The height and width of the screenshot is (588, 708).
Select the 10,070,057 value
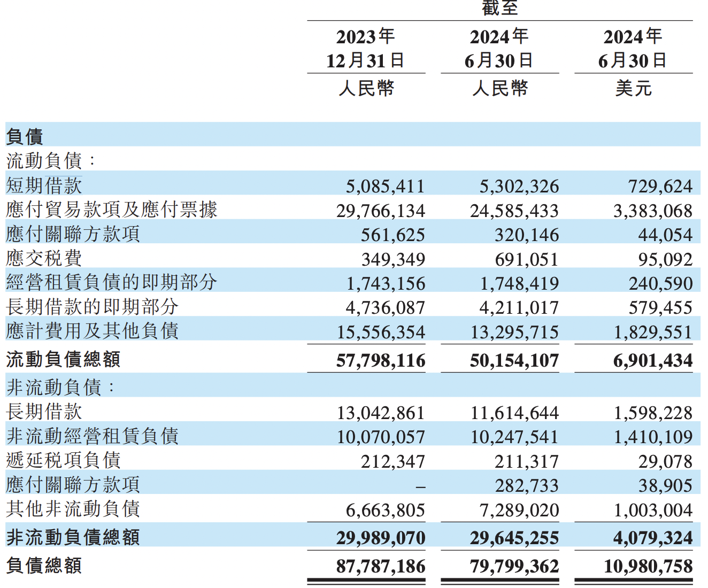[x=381, y=437]
